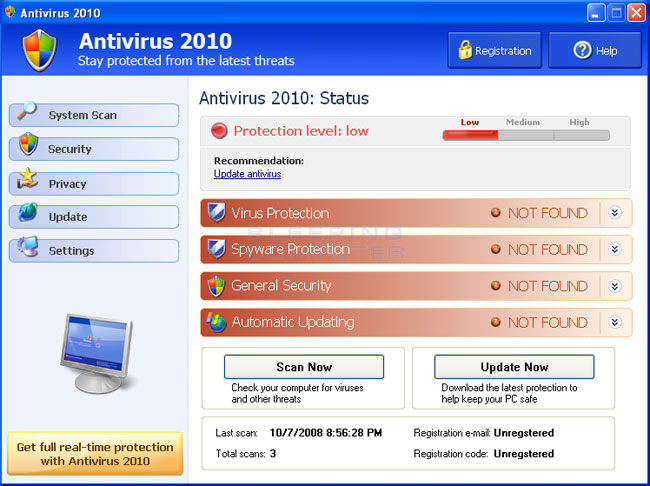Viewport: 650px width, 486px height.
Task: Click the large shield logo in header
Action: 39,51
